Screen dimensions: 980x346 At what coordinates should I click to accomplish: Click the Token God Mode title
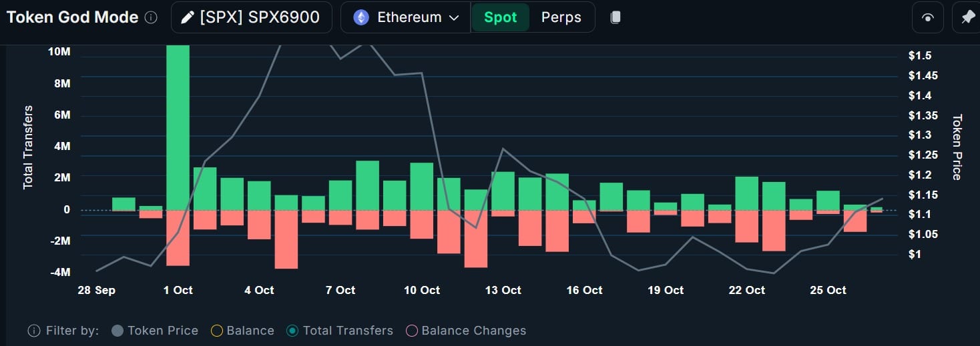coord(72,18)
